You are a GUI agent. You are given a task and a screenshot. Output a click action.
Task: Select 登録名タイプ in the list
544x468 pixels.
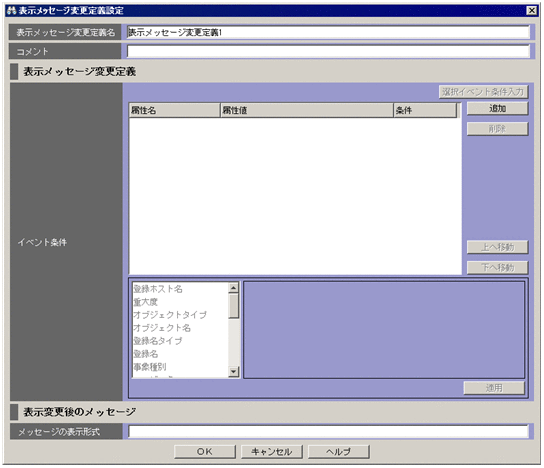point(180,341)
